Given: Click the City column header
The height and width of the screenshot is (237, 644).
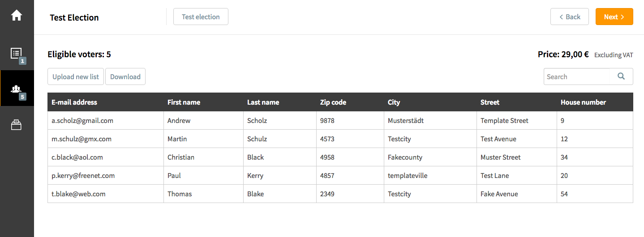Looking at the screenshot, I should (394, 102).
